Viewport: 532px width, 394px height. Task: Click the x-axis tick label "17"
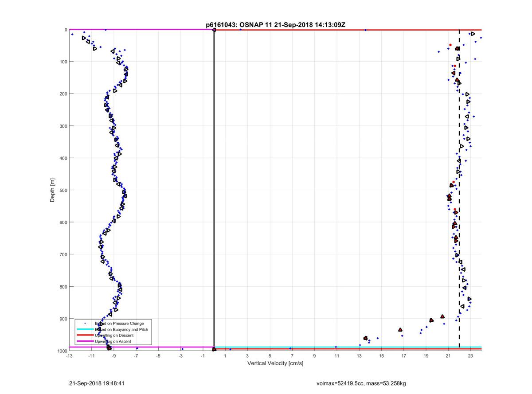point(403,356)
